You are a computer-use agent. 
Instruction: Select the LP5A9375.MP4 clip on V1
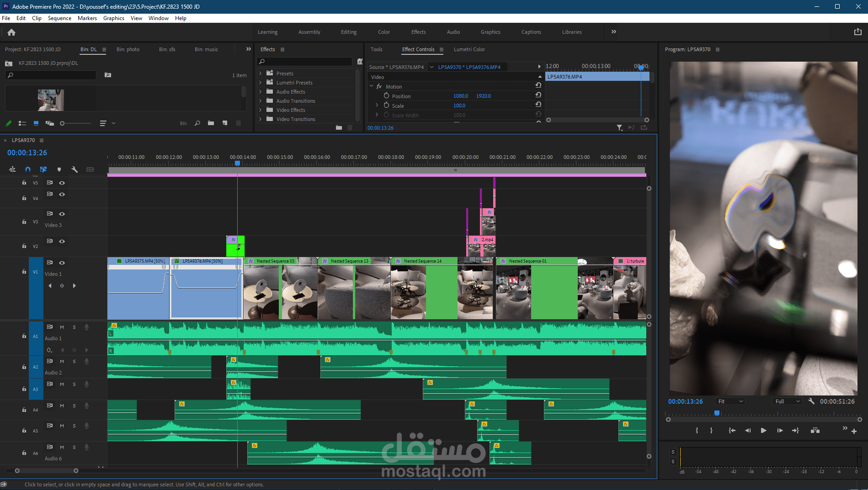point(138,288)
